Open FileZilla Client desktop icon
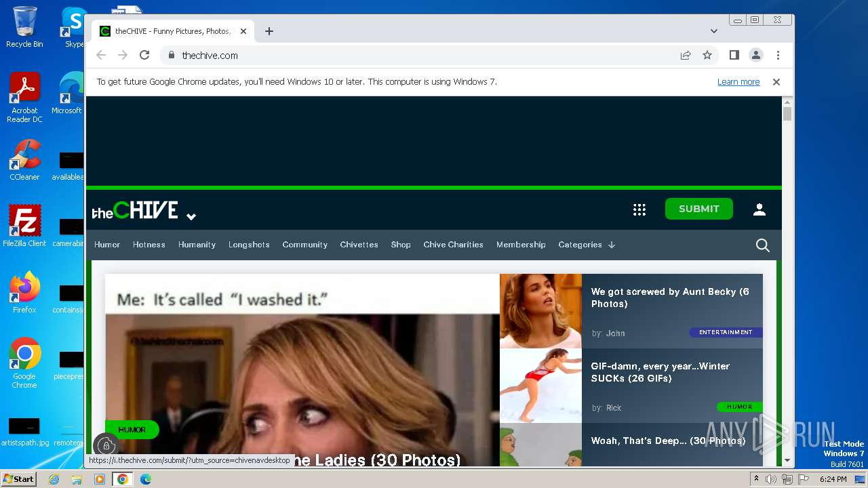This screenshot has height=488, width=868. [x=24, y=226]
